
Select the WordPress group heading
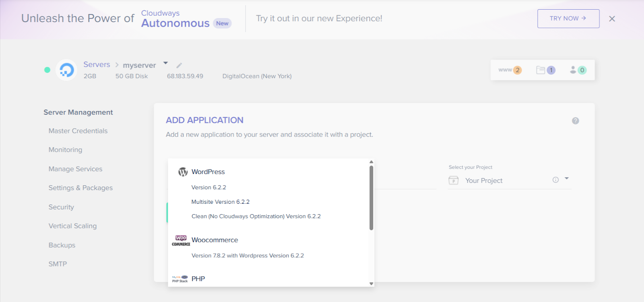coord(208,172)
